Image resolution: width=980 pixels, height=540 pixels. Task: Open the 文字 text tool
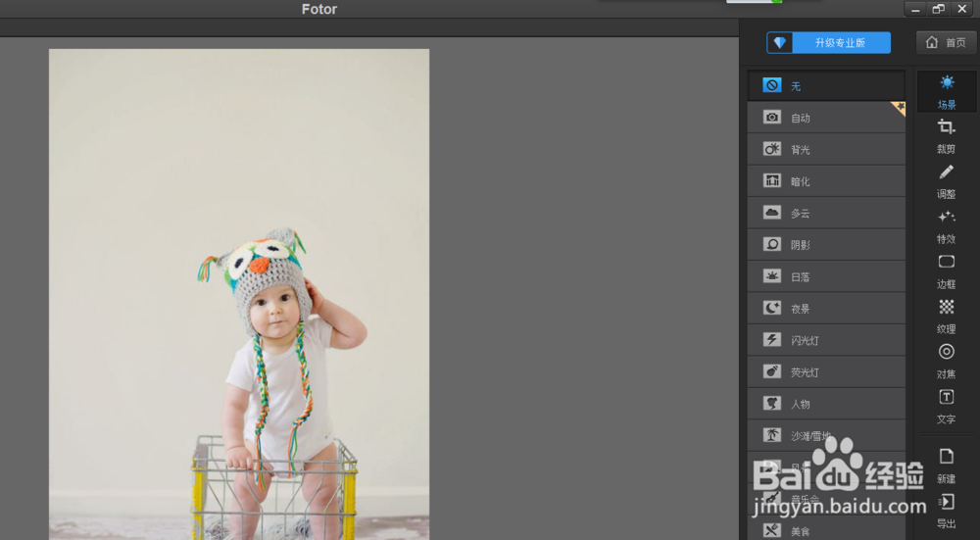947,407
